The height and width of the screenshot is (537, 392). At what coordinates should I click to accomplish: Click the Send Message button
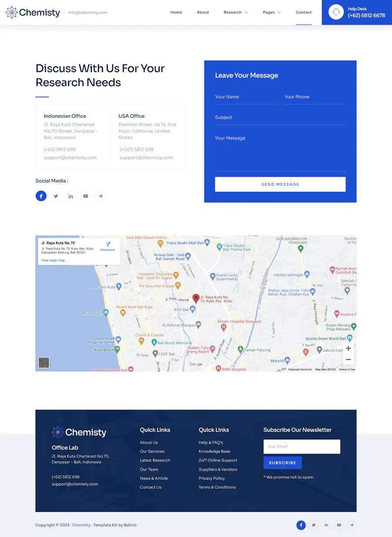pyautogui.click(x=280, y=184)
